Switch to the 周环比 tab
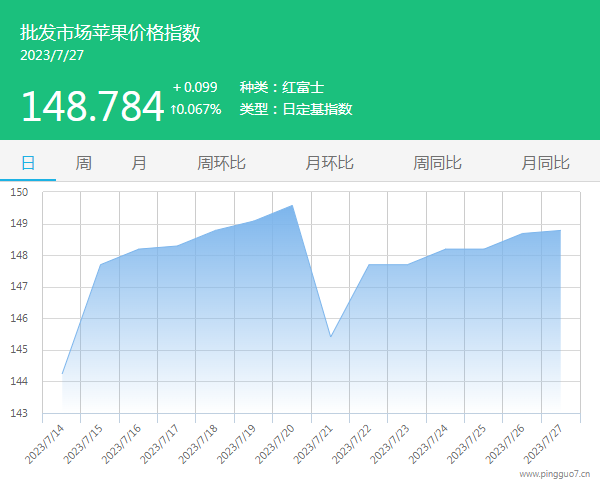This screenshot has width=600, height=485. (222, 163)
